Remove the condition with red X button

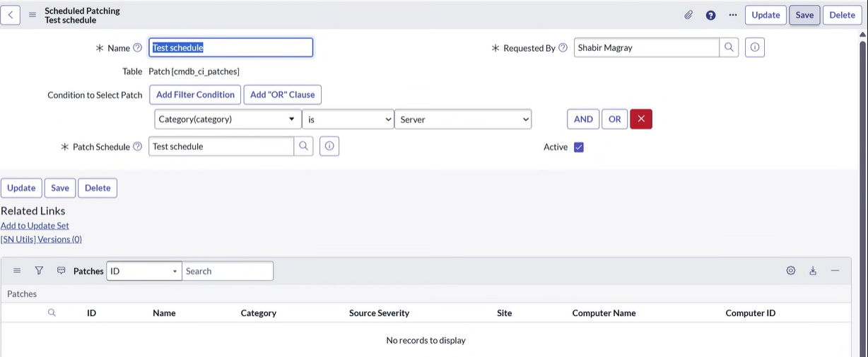pos(641,119)
